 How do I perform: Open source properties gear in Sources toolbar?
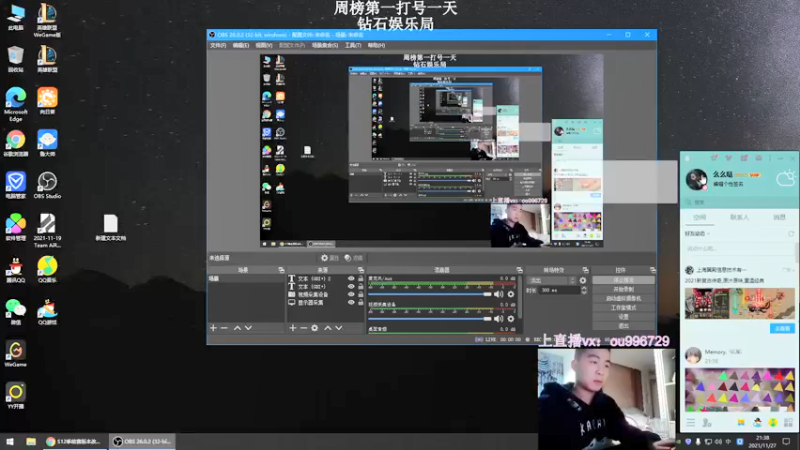pyautogui.click(x=315, y=328)
